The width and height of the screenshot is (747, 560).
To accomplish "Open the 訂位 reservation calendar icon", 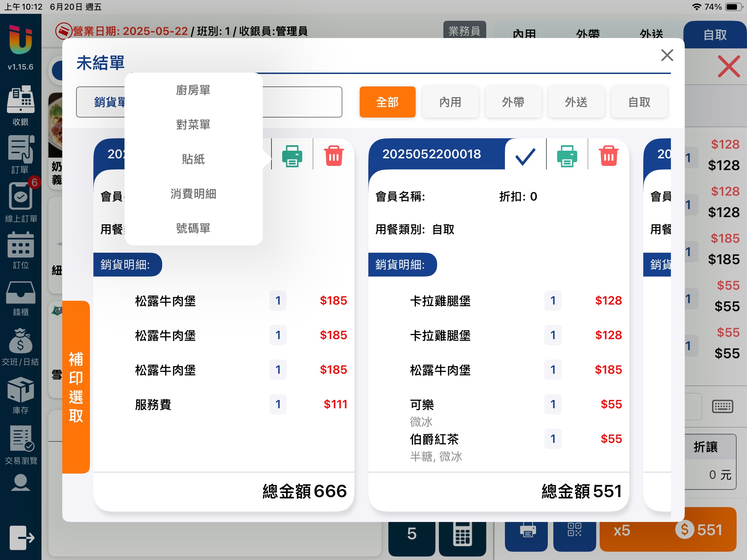I will click(x=20, y=245).
